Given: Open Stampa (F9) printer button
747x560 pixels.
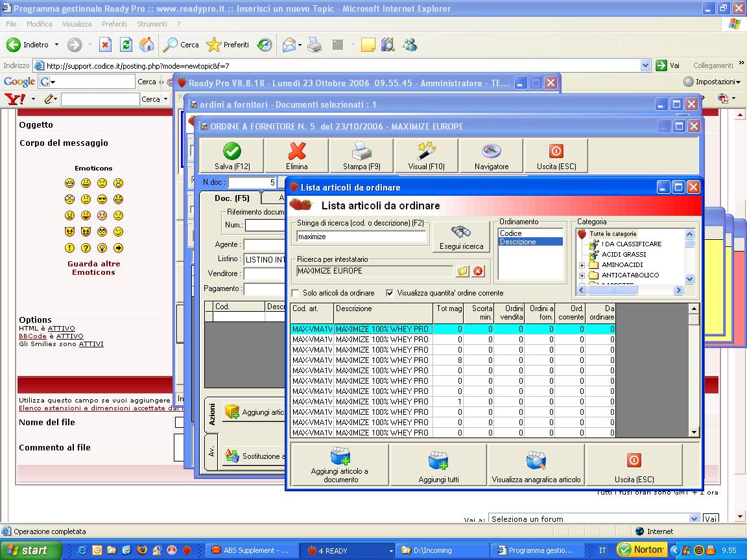Looking at the screenshot, I should pos(361,156).
